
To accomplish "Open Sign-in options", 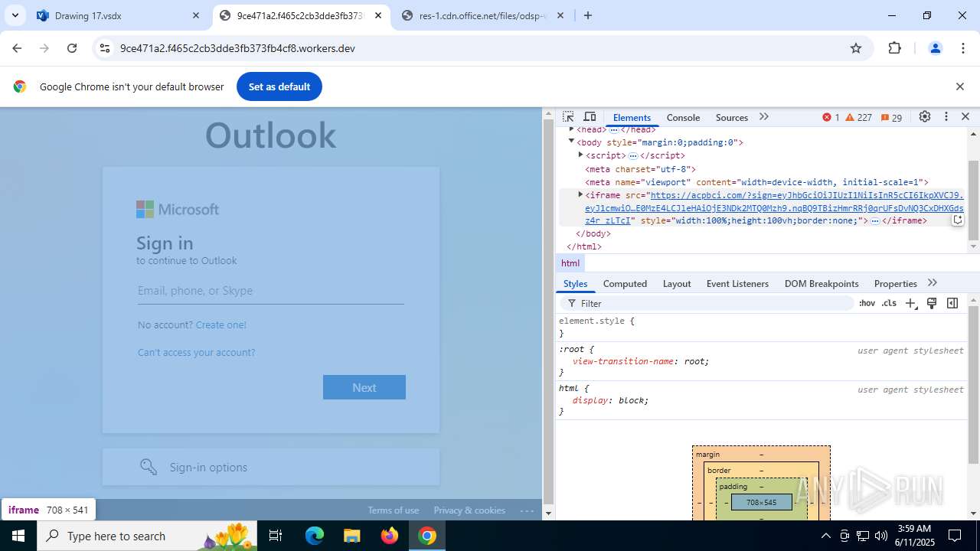I will (271, 467).
